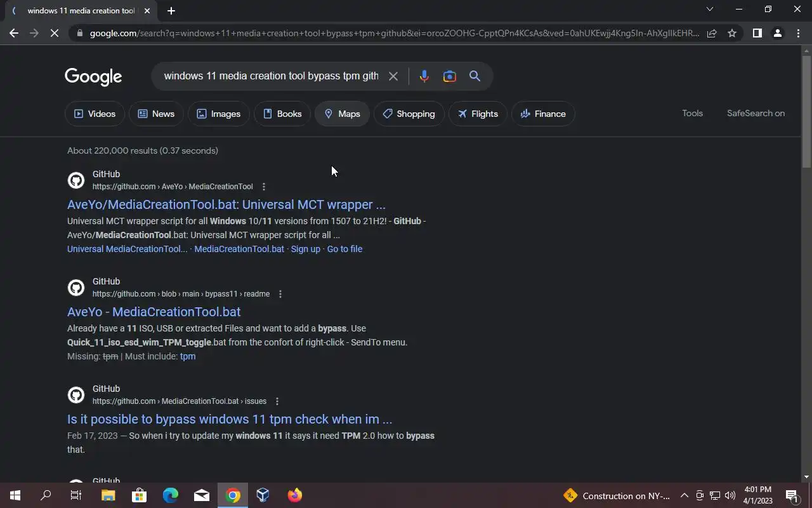The image size is (812, 508).
Task: Open Chrome three-dot menu
Action: coord(798,33)
